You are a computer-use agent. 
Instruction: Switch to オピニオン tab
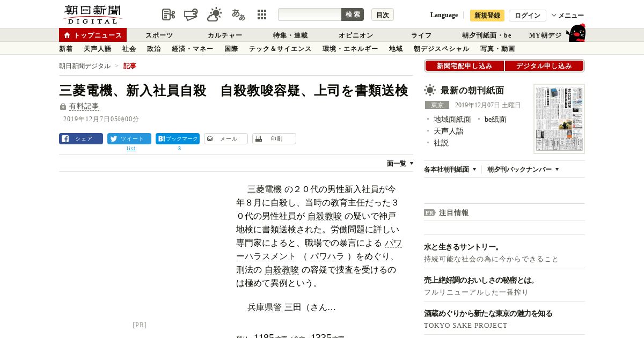point(356,35)
